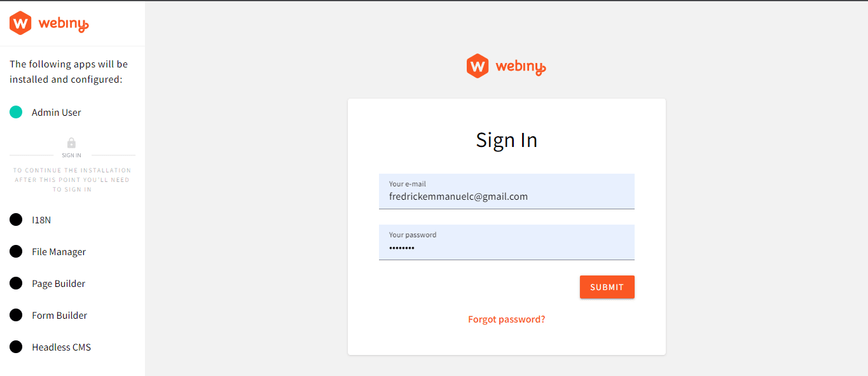Image resolution: width=868 pixels, height=376 pixels.
Task: Open the Forgot password link
Action: pos(506,319)
